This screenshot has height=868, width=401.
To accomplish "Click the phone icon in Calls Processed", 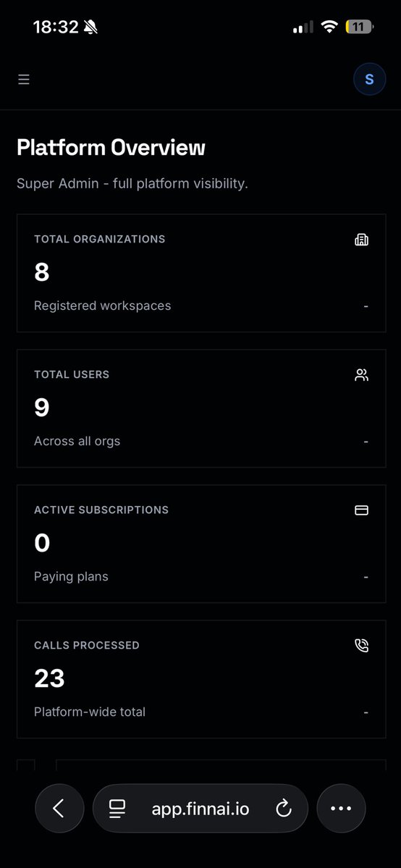I will pyautogui.click(x=361, y=646).
